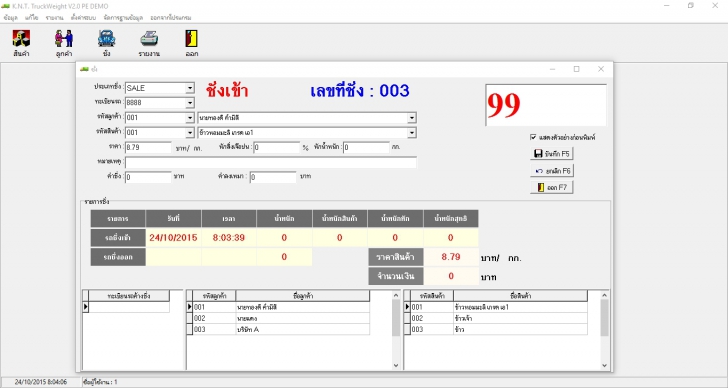
Task: Click the price field showing 8.79
Action: [148, 148]
